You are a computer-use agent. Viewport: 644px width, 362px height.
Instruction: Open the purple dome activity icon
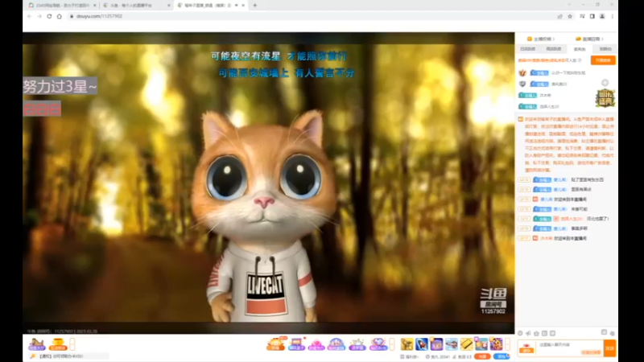[x=336, y=344]
